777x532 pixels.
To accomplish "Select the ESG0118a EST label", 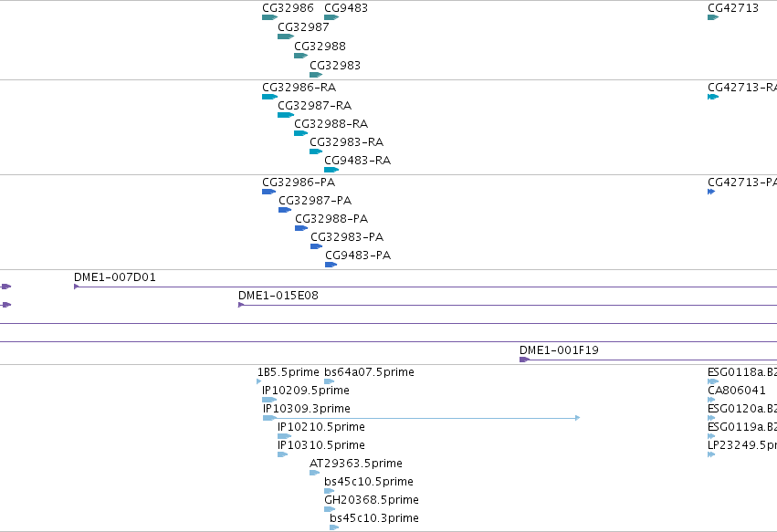I will click(741, 372).
